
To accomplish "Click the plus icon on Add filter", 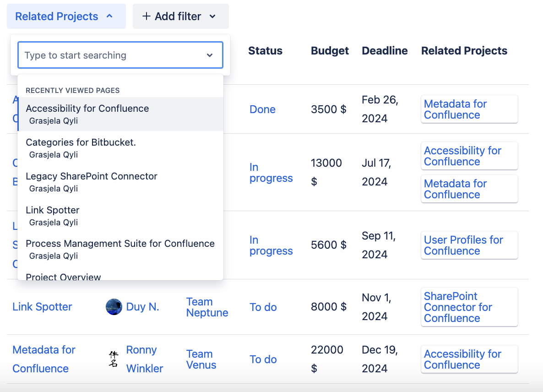I will click(x=146, y=16).
